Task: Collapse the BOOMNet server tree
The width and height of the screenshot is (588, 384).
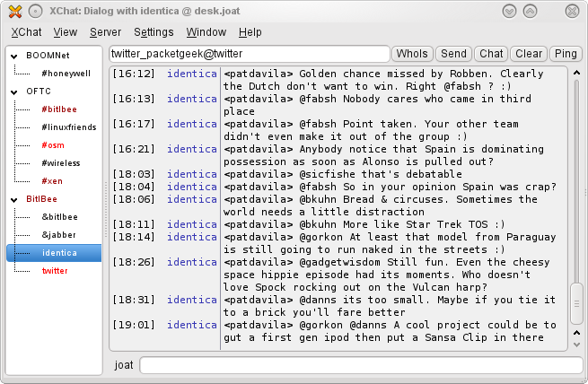Action: (x=14, y=57)
